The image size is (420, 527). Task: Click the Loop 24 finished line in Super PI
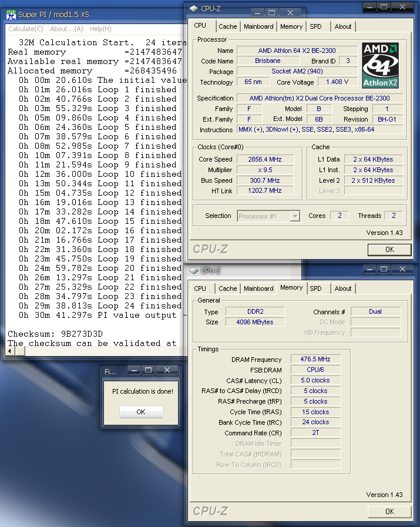click(100, 306)
